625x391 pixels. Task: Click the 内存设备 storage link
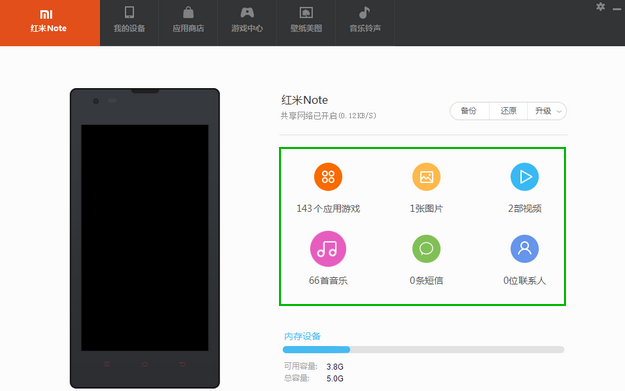tap(302, 336)
